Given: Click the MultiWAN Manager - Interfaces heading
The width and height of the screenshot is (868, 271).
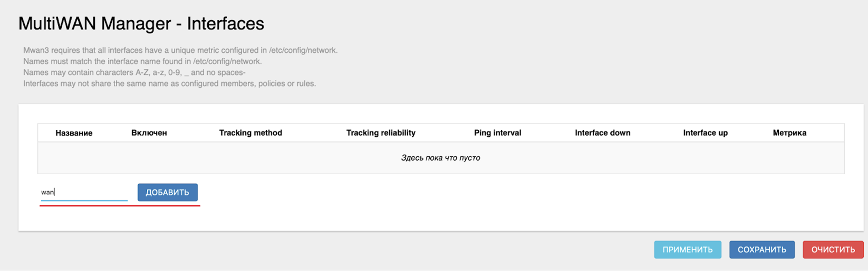Looking at the screenshot, I should click(x=141, y=24).
